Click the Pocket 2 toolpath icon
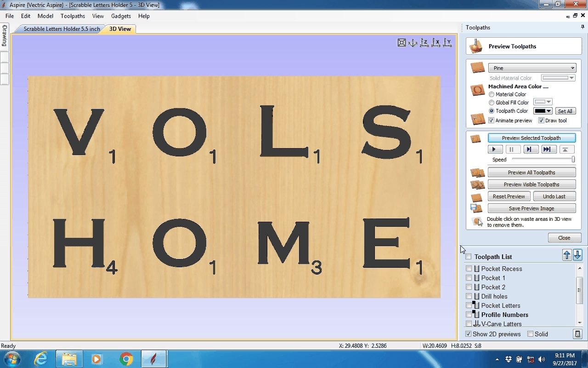The height and width of the screenshot is (368, 588). click(x=477, y=287)
